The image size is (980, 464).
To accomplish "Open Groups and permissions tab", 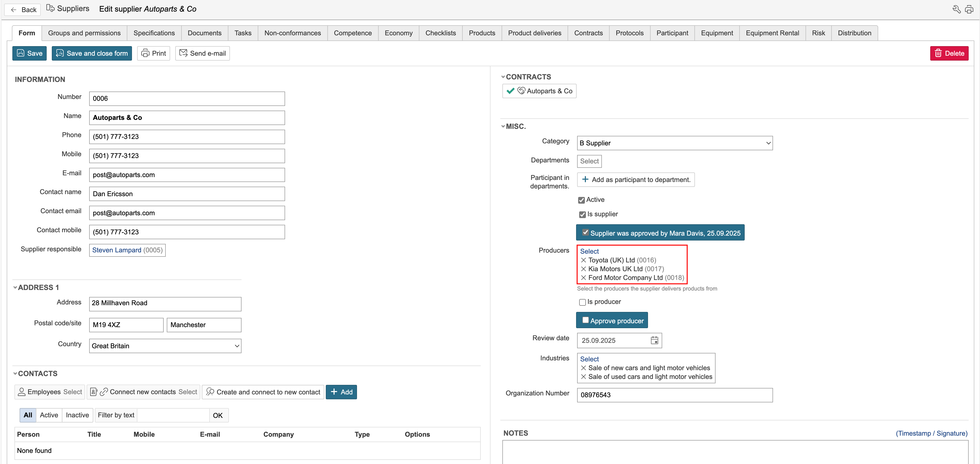I will (x=85, y=33).
